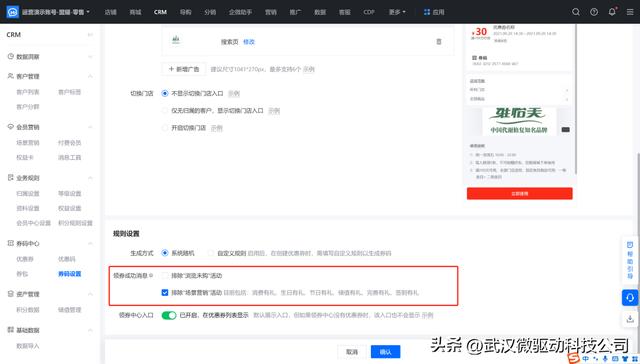Toggle the 领券中心入口 switch off
640x364 pixels.
169,315
